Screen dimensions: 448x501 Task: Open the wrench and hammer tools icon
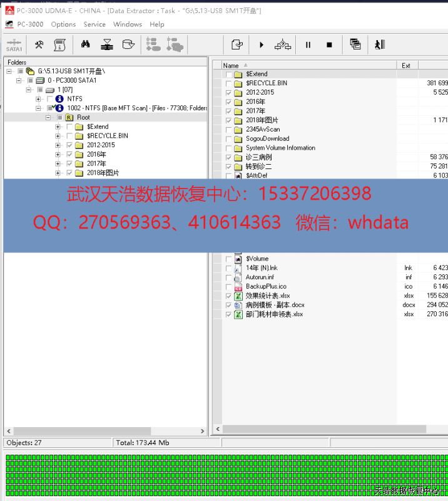pos(39,44)
